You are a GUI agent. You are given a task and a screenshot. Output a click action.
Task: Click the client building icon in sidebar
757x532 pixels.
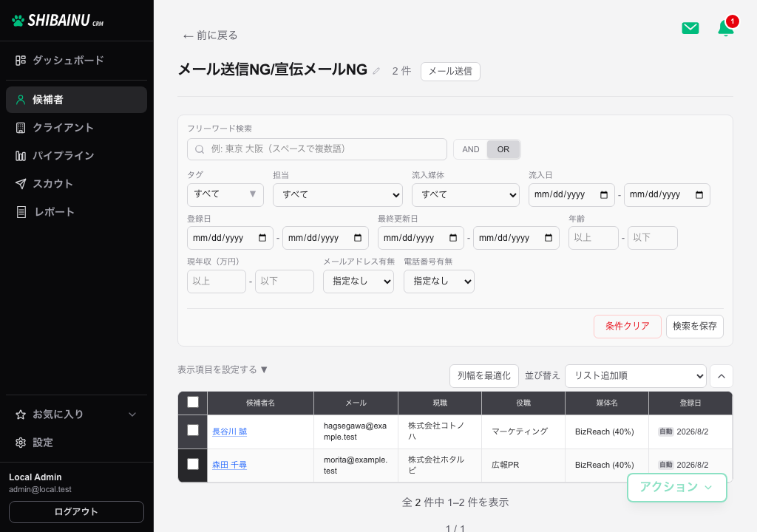[20, 128]
